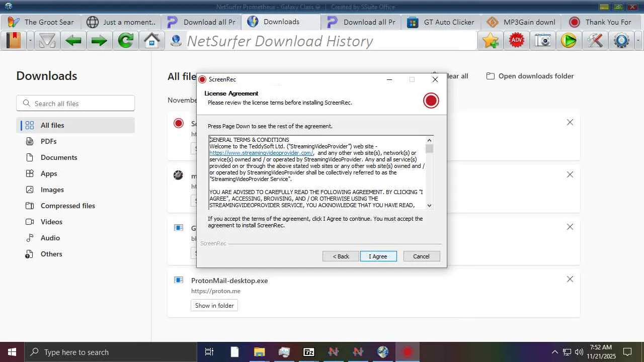Open the red ScreenRec icon on the taskbar
Image resolution: width=644 pixels, height=362 pixels.
pyautogui.click(x=408, y=352)
